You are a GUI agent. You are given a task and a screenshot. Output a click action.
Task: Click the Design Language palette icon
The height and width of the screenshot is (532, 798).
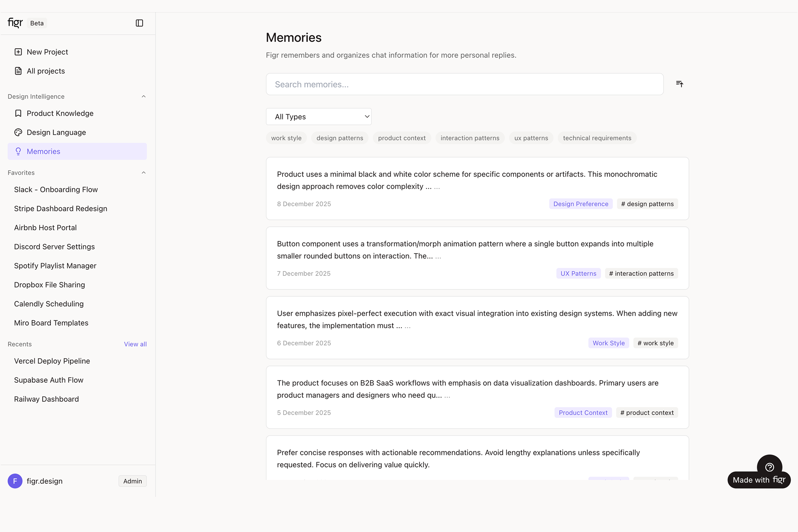(x=18, y=132)
